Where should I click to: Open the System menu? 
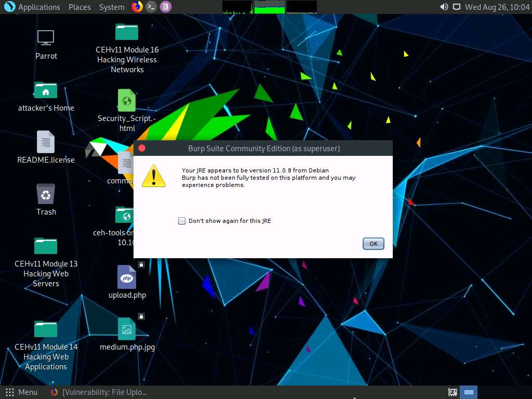111,7
